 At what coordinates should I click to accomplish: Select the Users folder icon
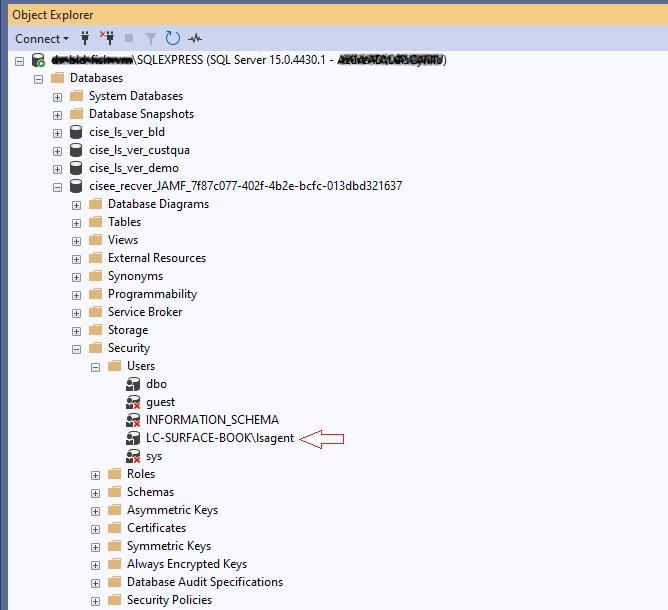114,365
